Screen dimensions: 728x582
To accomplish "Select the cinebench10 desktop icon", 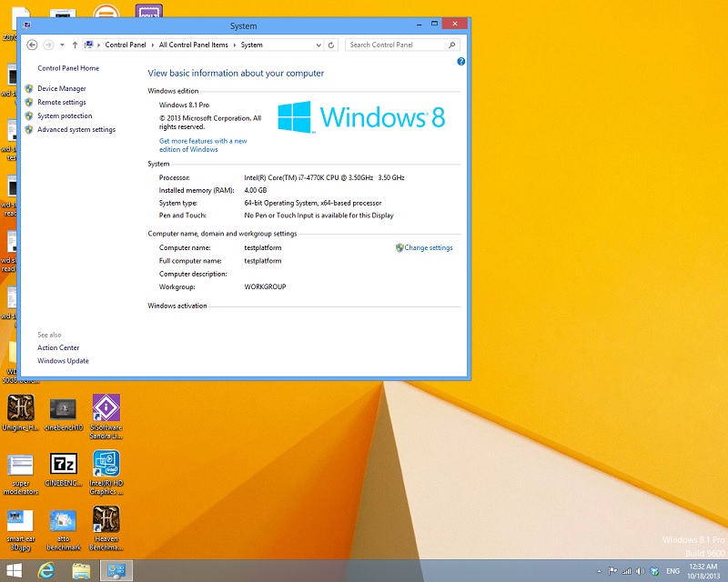I will (63, 413).
